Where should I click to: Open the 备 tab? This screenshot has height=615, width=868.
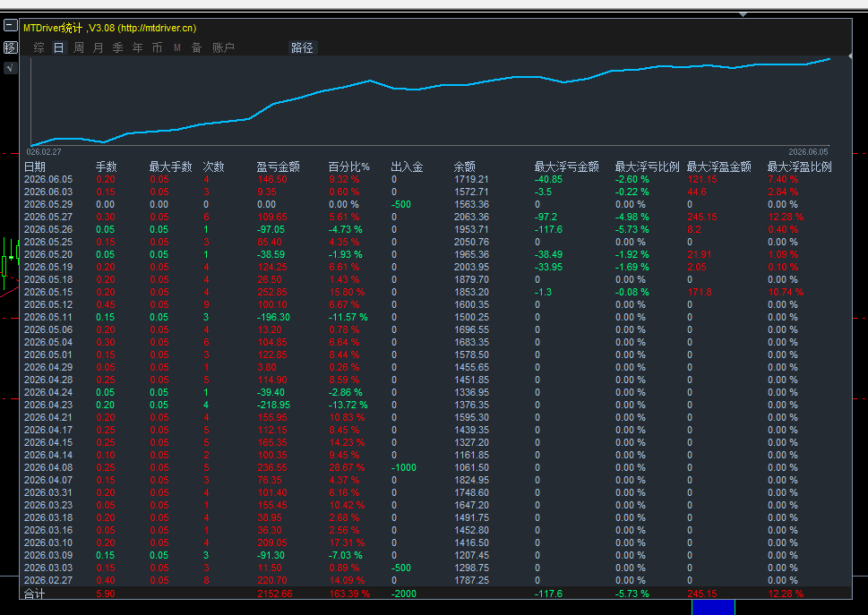click(x=196, y=47)
